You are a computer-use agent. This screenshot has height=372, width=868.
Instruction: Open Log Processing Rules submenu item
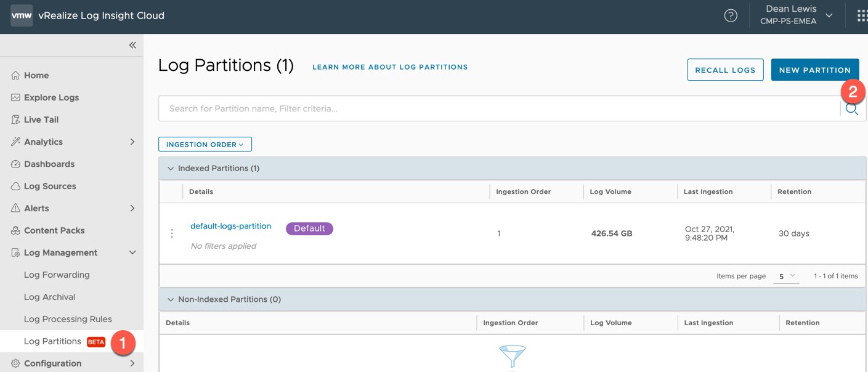click(68, 319)
